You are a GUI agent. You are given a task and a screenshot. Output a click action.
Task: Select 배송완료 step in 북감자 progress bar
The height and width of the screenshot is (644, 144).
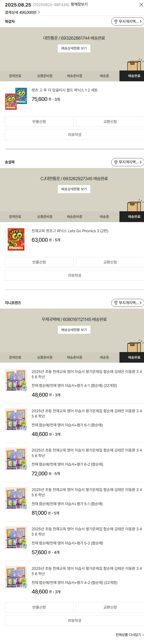[134, 76]
